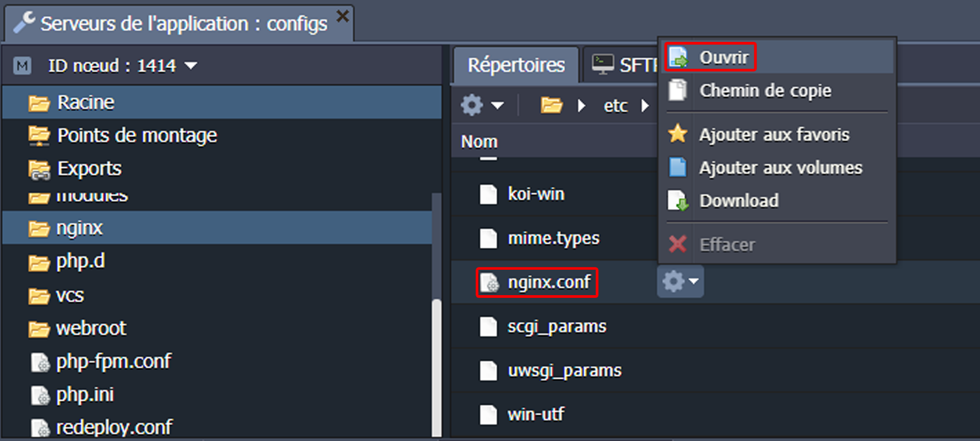Viewport: 980px width, 441px height.
Task: Select the nginx.conf file
Action: pyautogui.click(x=548, y=282)
